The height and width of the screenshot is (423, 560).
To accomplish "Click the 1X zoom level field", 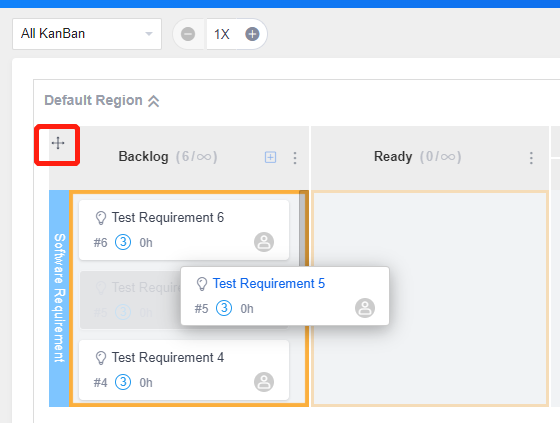I will pyautogui.click(x=221, y=34).
